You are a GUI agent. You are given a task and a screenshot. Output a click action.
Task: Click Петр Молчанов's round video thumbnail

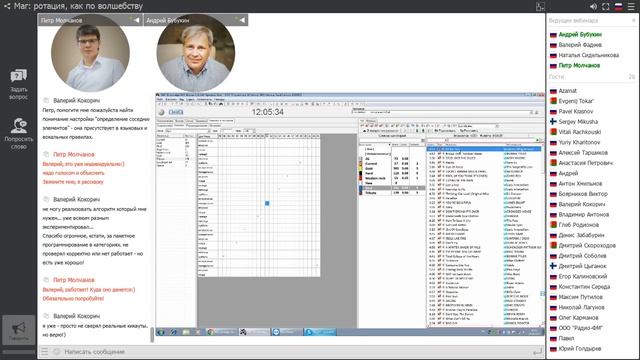90,53
